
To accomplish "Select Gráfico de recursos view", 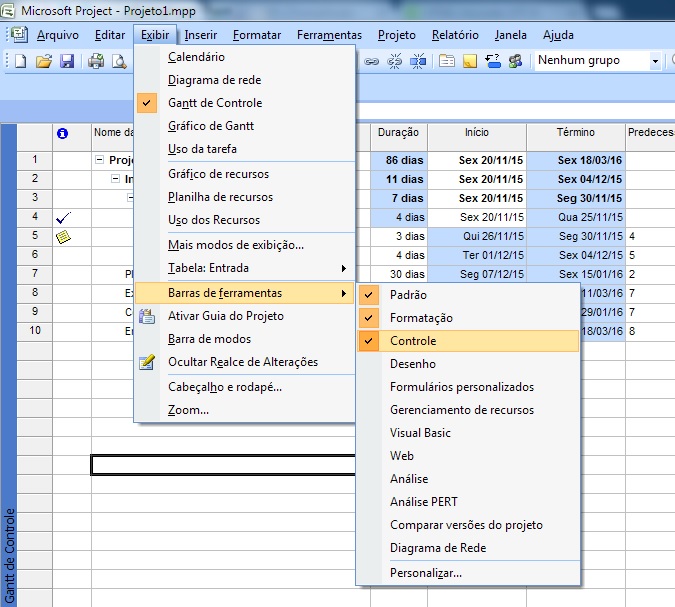I will pos(245,174).
